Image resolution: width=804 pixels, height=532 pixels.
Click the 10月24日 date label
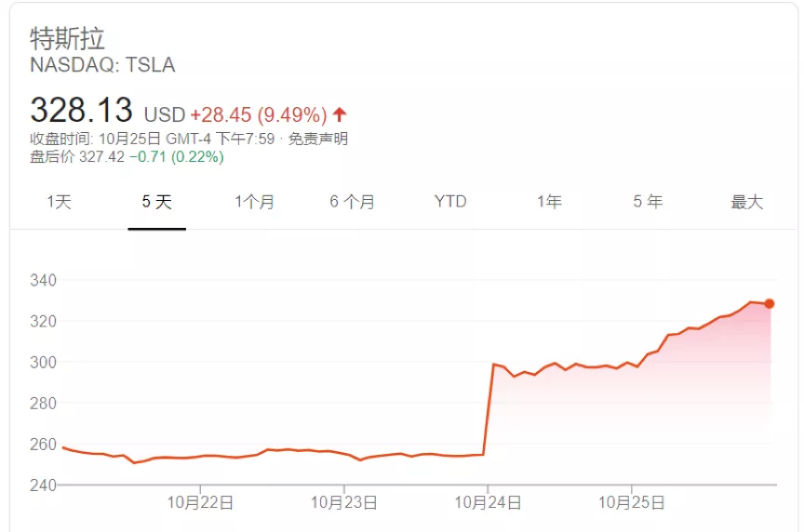click(x=488, y=503)
